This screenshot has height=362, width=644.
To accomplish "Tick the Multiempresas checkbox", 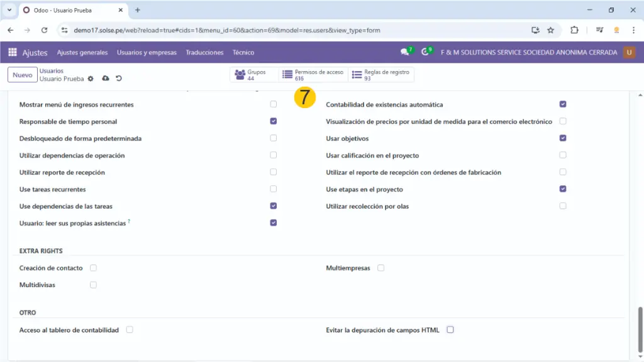I will pyautogui.click(x=381, y=268).
